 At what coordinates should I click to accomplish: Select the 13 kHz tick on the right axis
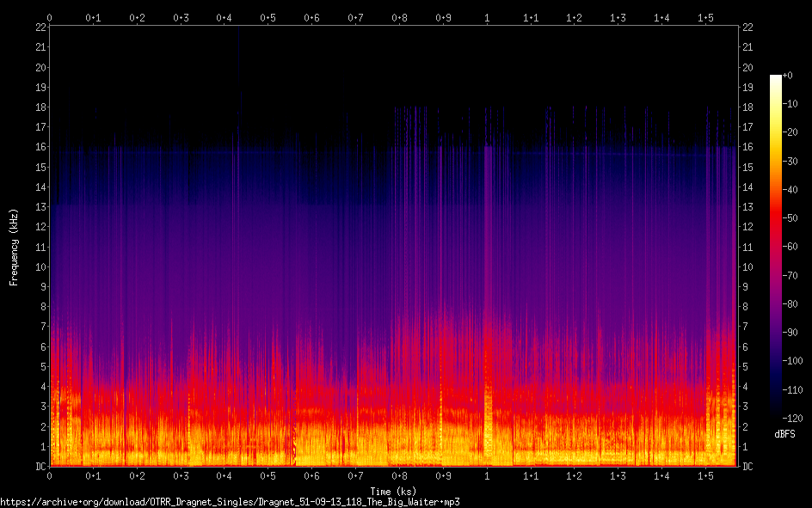[747, 207]
